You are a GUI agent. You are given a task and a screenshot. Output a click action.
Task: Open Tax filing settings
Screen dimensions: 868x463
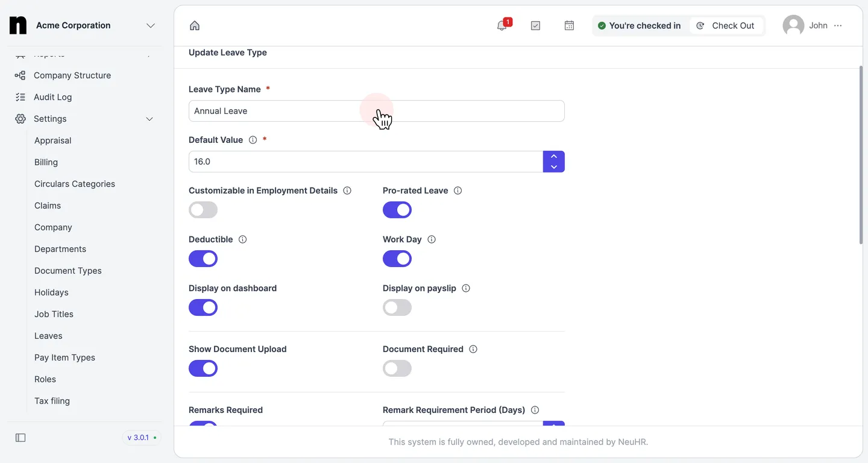pos(52,401)
